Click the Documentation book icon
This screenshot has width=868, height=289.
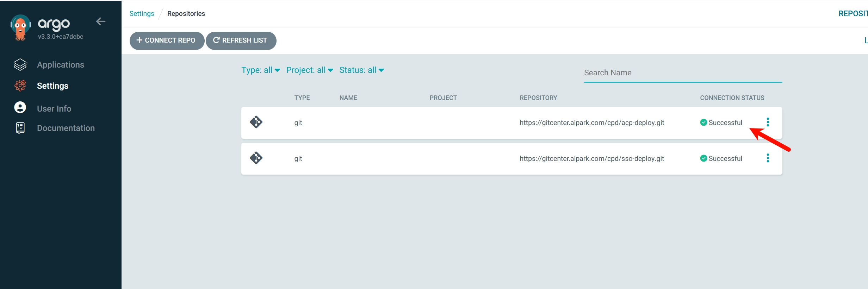point(20,128)
